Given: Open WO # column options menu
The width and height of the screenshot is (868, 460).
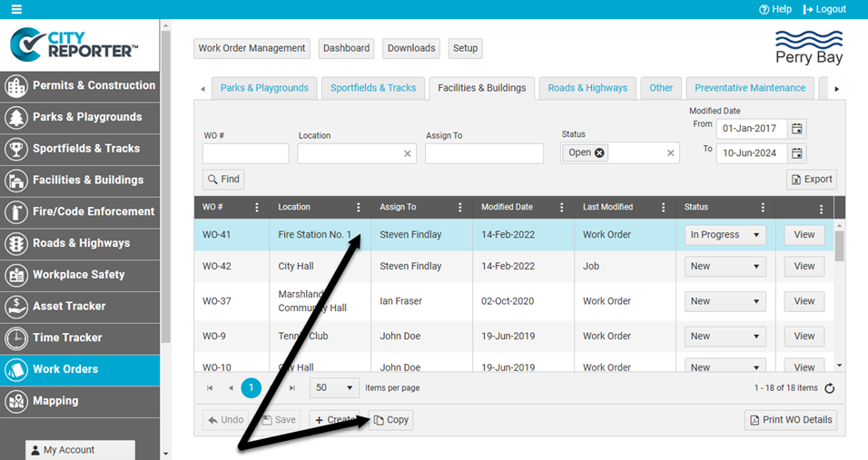Looking at the screenshot, I should point(257,208).
